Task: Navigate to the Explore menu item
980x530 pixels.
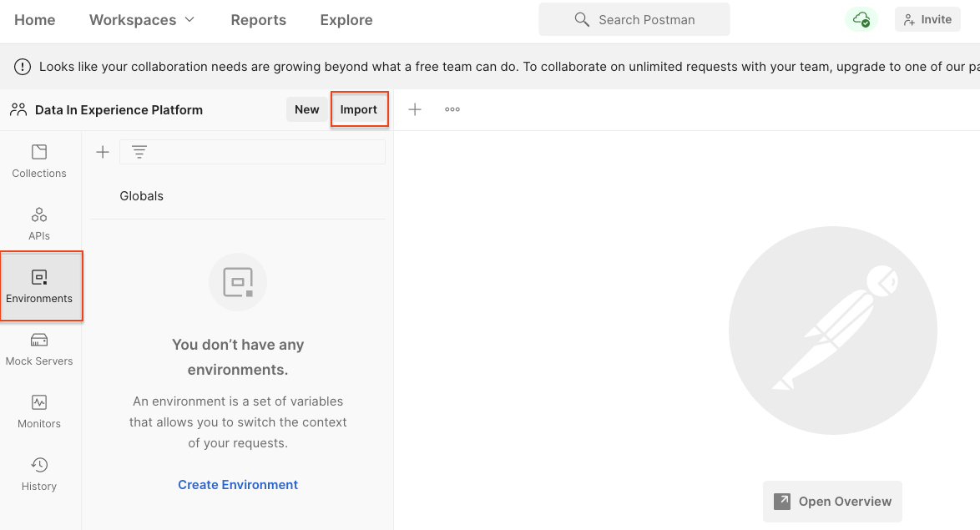Action: click(346, 20)
